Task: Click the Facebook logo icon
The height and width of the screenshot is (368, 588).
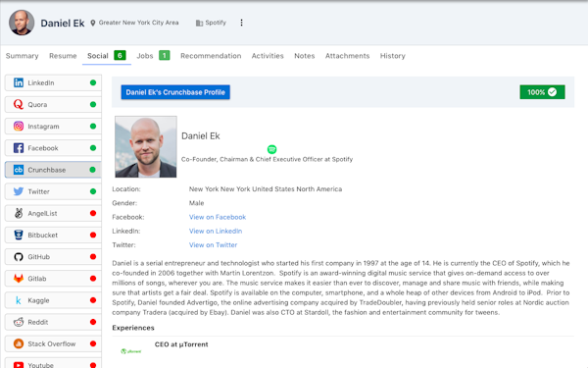Action: [x=19, y=148]
